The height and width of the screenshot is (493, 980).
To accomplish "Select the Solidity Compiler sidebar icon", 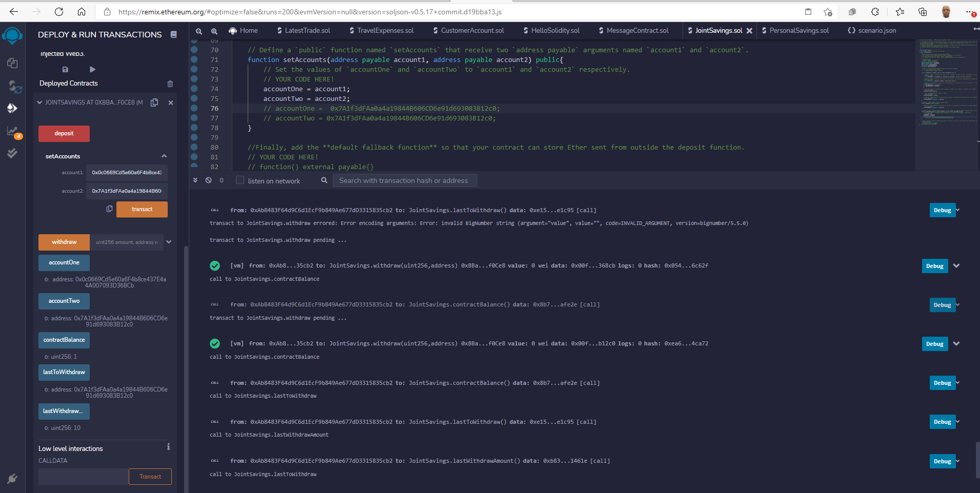I will (12, 87).
